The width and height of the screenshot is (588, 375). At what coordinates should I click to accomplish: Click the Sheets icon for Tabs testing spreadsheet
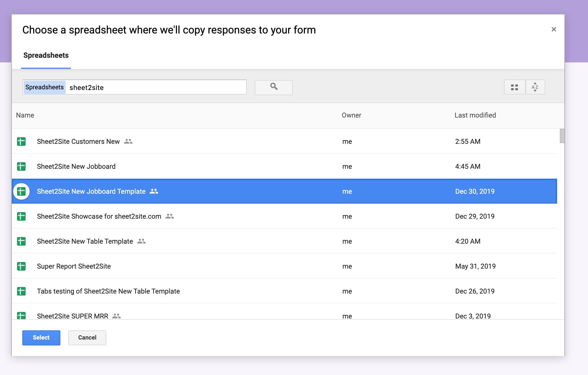click(21, 291)
